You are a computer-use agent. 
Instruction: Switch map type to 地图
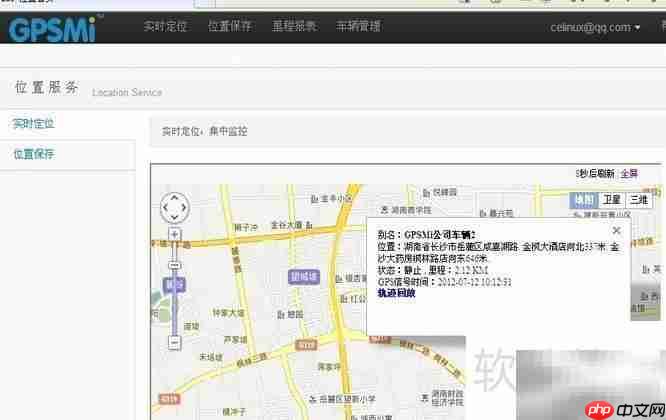[x=584, y=200]
